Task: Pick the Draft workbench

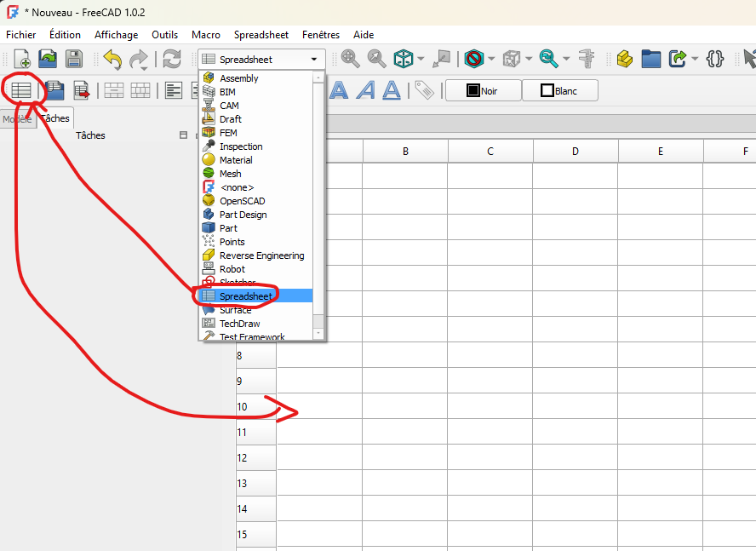Action: 256,118
